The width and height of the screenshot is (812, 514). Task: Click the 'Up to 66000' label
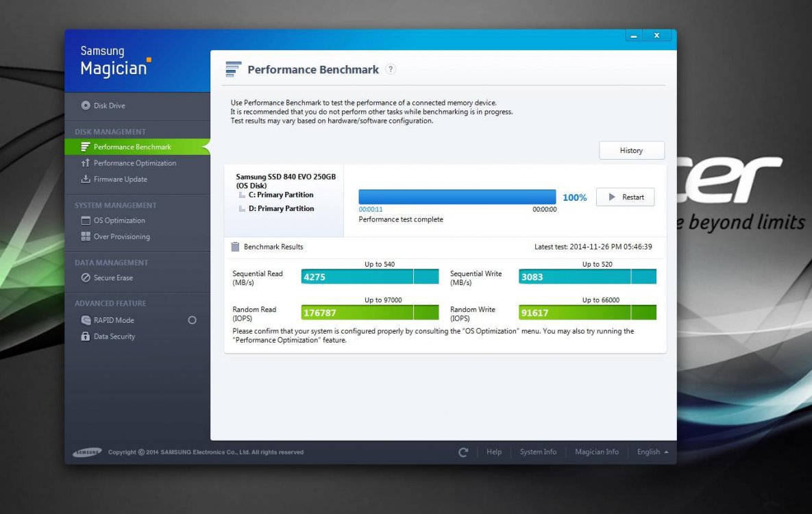[601, 300]
